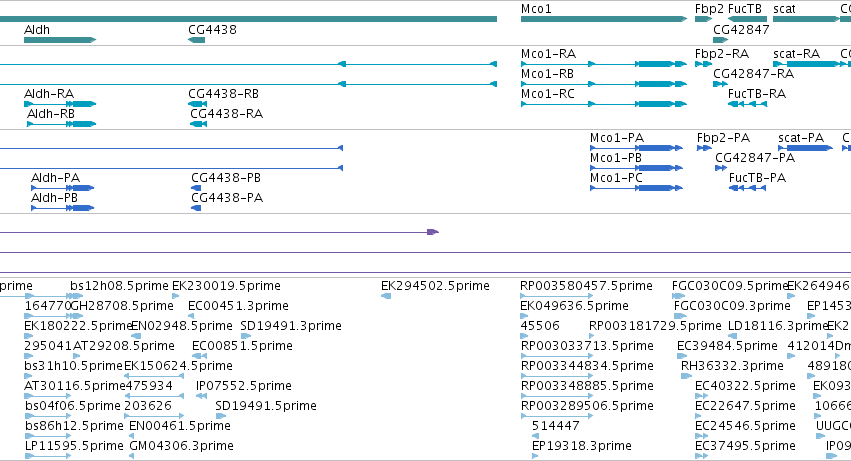This screenshot has height=461, width=851.
Task: Select the GH28708.5prime EST label
Action: click(122, 306)
